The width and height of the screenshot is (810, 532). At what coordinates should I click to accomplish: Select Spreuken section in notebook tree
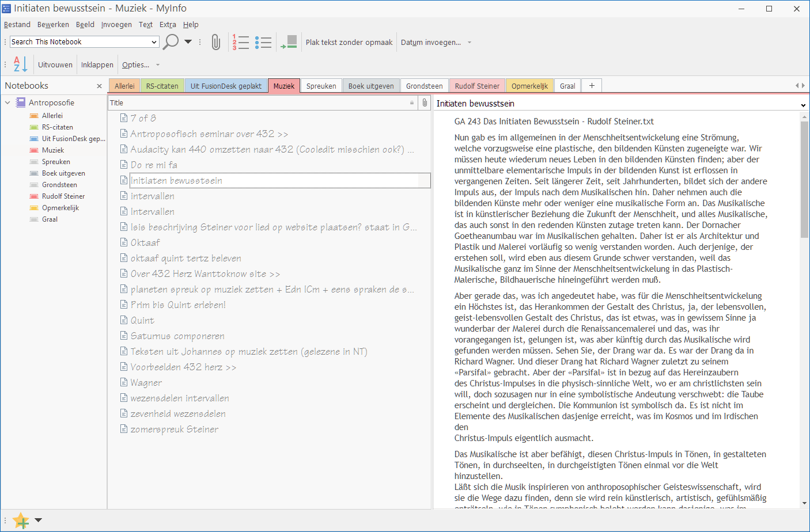(56, 162)
